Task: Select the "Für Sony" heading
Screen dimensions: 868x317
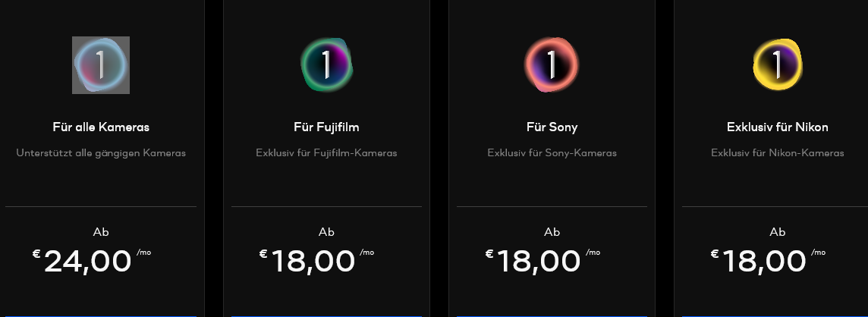Action: click(x=552, y=127)
